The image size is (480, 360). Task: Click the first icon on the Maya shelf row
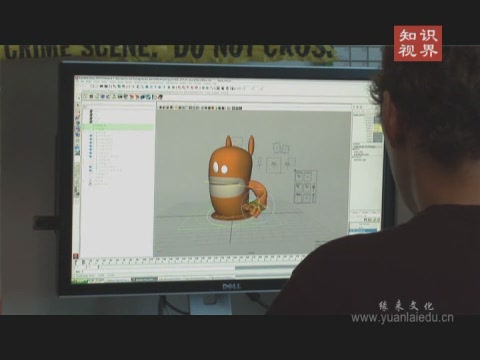coord(85,96)
